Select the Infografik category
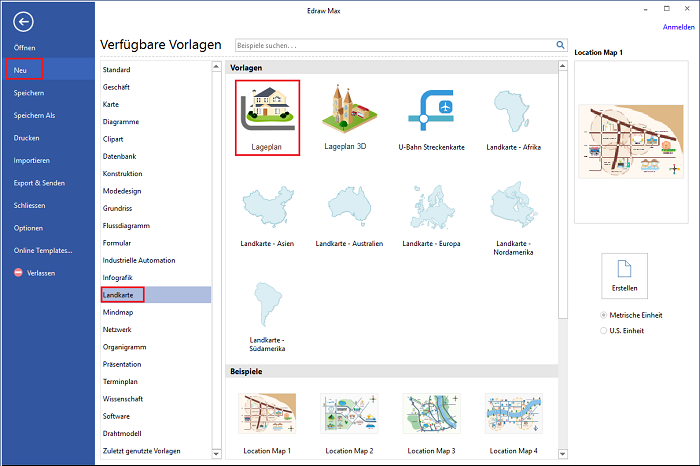The image size is (700, 466). 117,278
